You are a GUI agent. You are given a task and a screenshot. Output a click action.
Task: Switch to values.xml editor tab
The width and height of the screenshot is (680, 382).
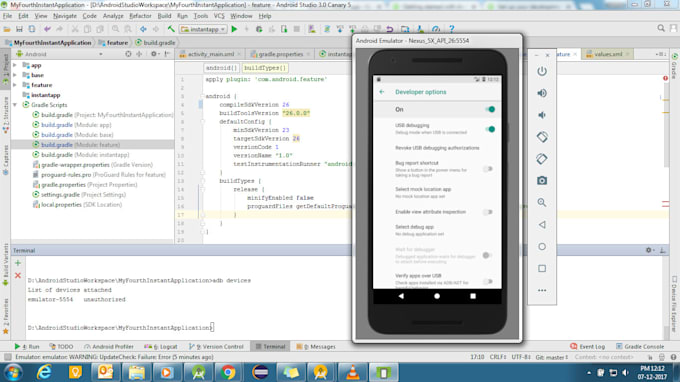608,54
